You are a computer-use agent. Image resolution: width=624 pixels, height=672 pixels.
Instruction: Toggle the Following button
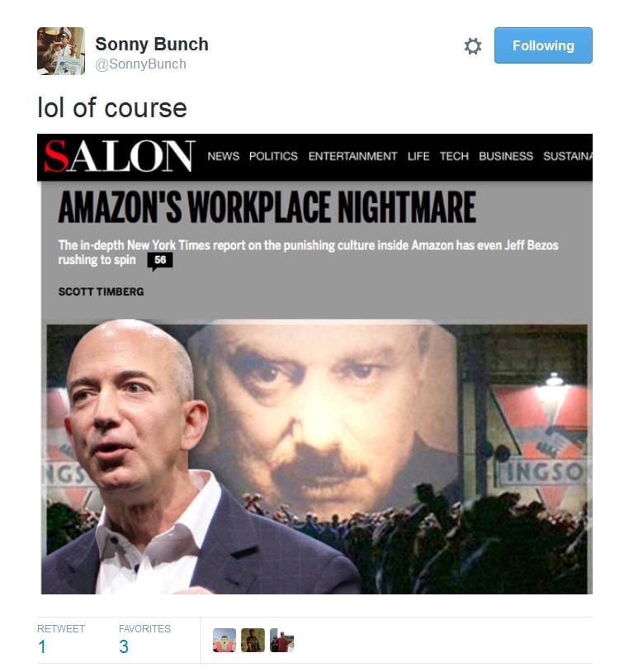pyautogui.click(x=543, y=45)
